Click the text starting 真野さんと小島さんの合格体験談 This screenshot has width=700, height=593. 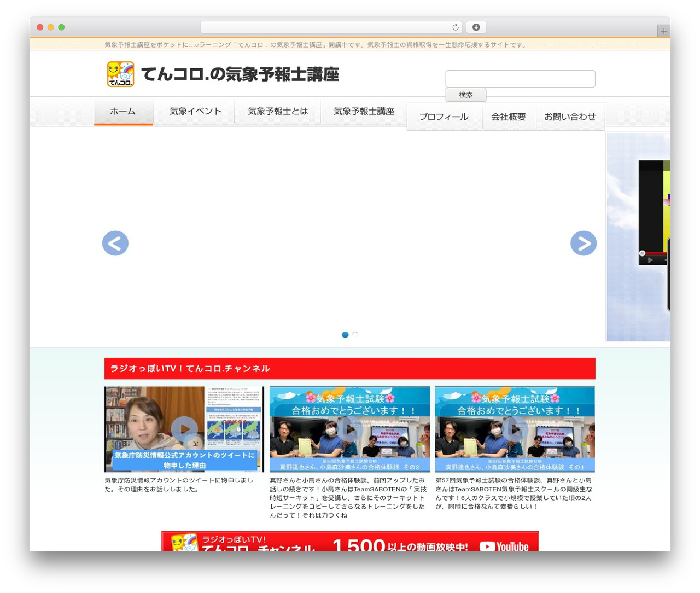point(348,498)
